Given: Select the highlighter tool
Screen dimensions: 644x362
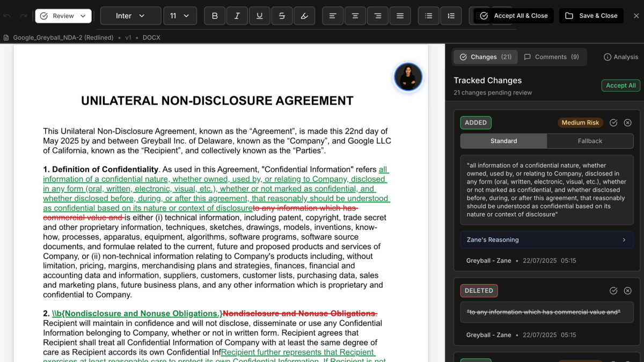Looking at the screenshot, I should pyautogui.click(x=305, y=16).
